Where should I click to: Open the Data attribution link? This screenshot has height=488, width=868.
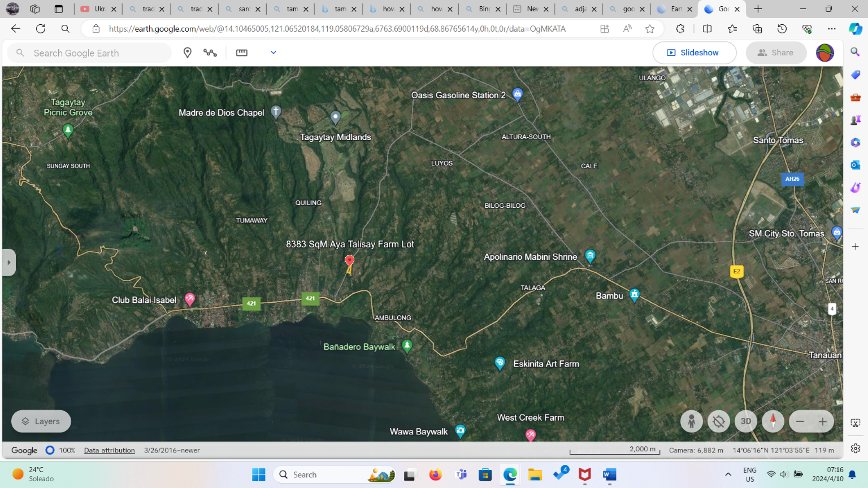[x=109, y=450]
